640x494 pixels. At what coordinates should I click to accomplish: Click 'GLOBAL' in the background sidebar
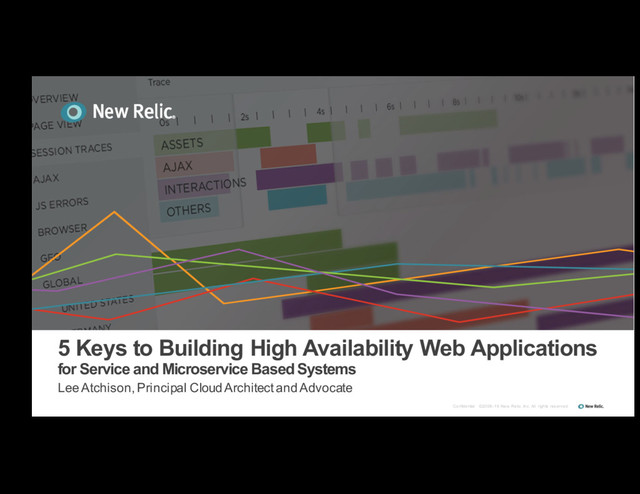pos(62,283)
